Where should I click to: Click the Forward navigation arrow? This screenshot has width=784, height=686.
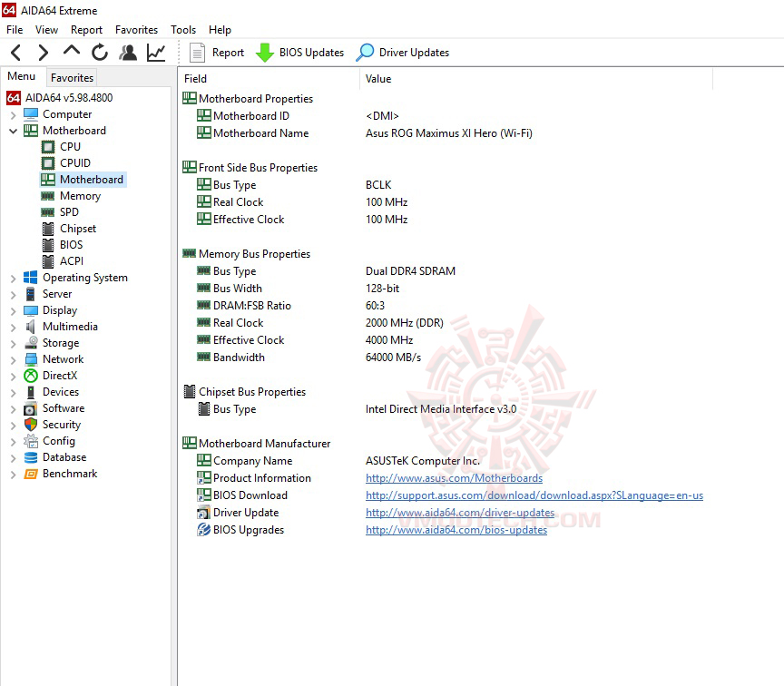click(x=44, y=53)
